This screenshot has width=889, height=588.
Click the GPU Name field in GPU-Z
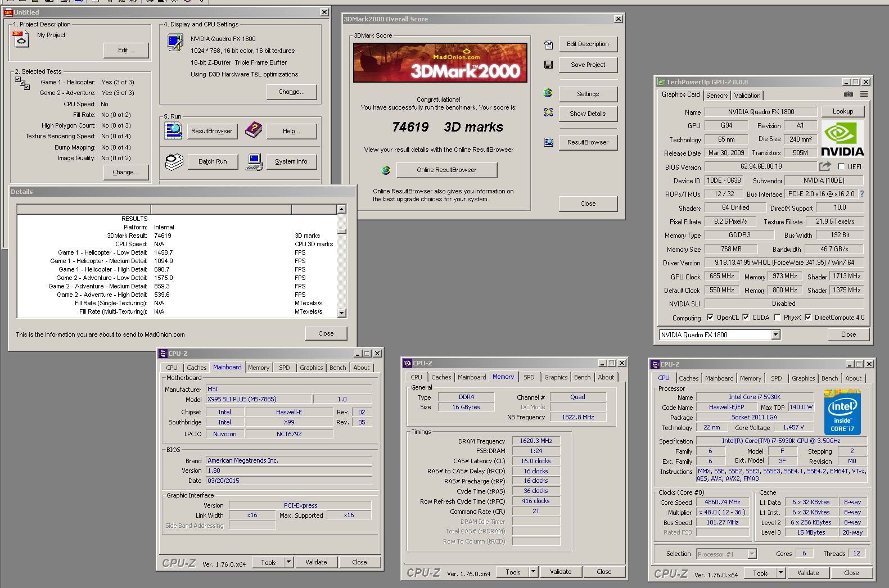click(x=761, y=111)
